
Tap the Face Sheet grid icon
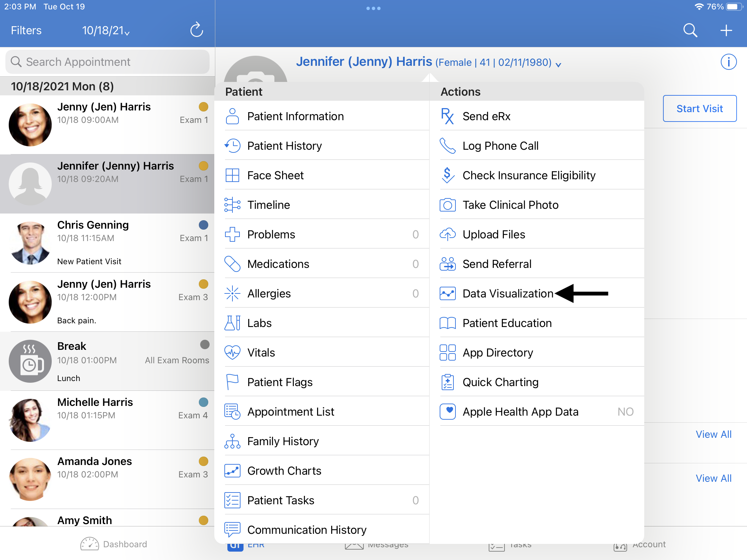[232, 175]
